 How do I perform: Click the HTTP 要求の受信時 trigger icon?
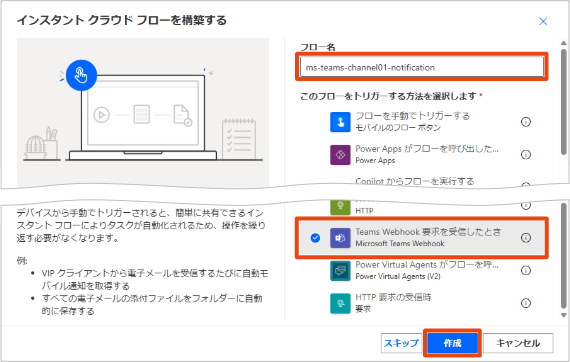coord(340,303)
